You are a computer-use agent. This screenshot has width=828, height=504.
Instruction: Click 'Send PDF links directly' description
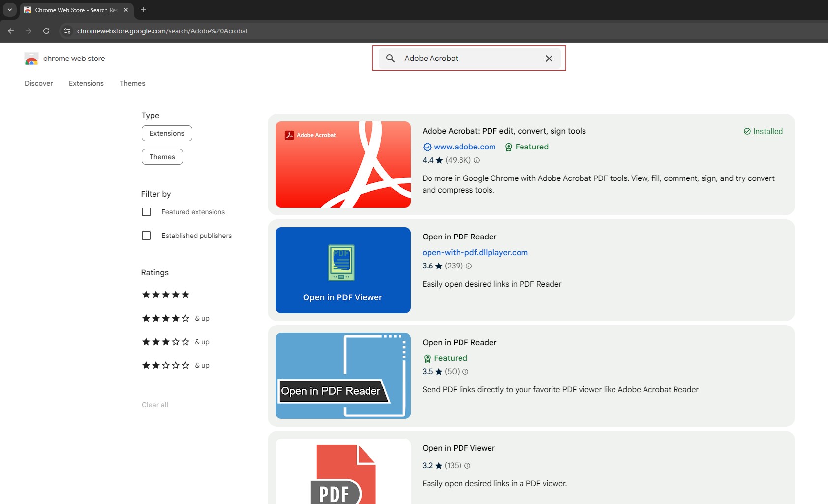pyautogui.click(x=560, y=390)
